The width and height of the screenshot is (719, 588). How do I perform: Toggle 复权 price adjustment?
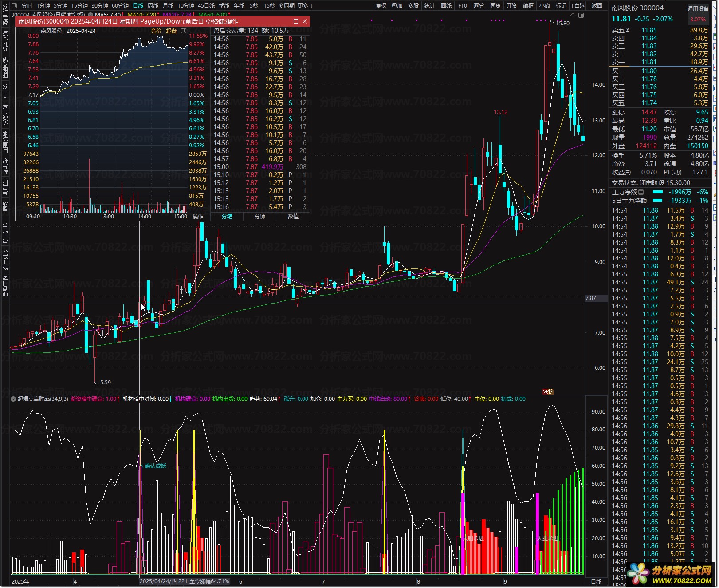click(x=381, y=6)
